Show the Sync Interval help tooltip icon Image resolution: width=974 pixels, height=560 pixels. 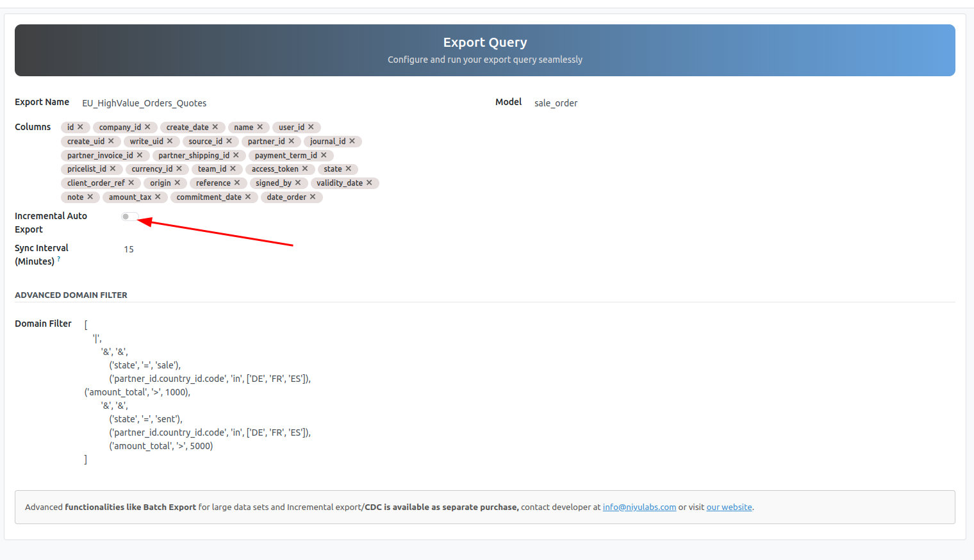(59, 259)
